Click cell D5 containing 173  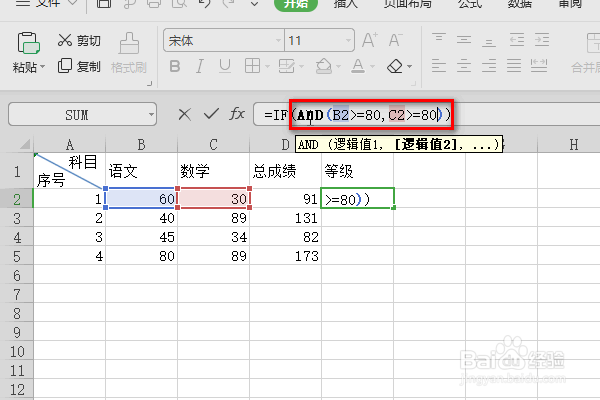click(x=285, y=256)
